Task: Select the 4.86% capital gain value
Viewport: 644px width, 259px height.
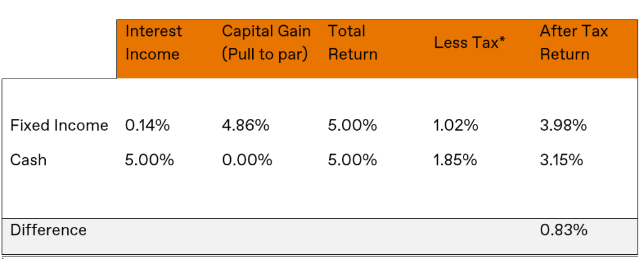Action: click(x=246, y=125)
